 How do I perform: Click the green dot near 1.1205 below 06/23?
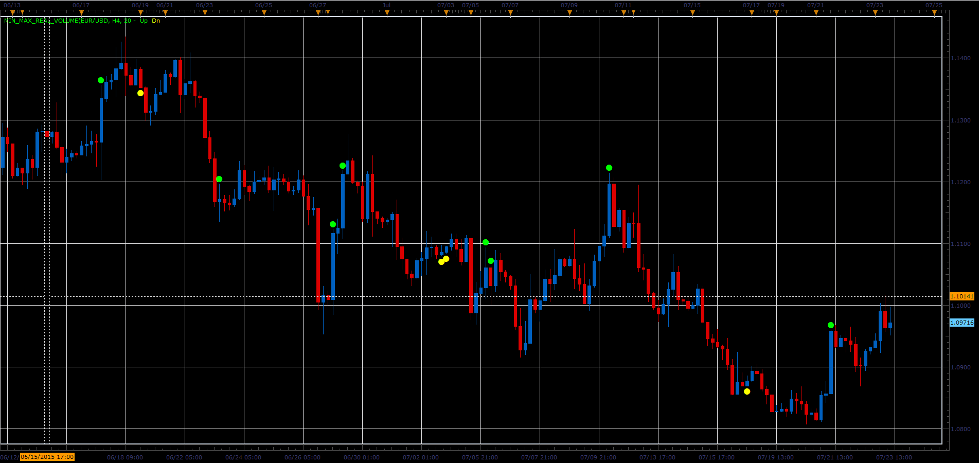tap(219, 179)
